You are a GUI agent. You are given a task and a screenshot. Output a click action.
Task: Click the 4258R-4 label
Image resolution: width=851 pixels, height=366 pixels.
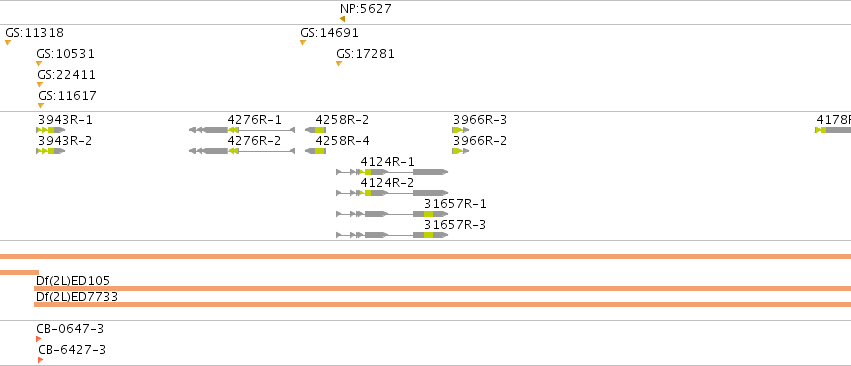click(x=342, y=141)
